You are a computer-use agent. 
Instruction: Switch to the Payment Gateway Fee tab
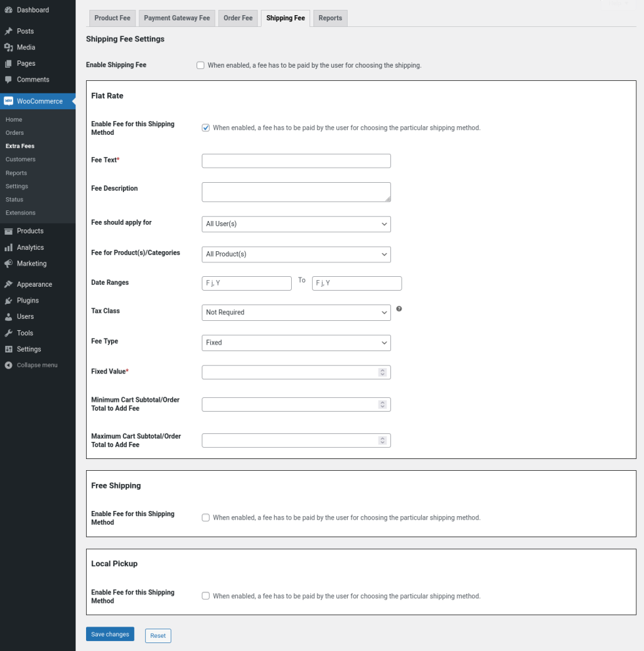[x=177, y=18]
